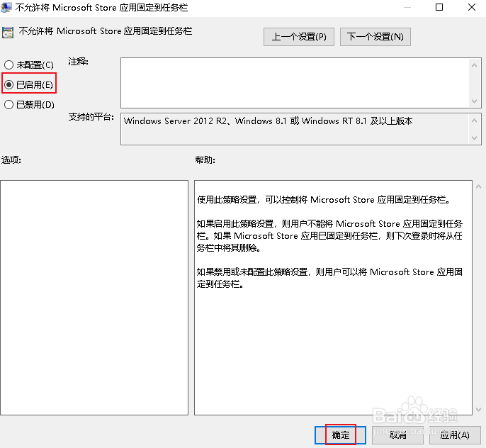
Task: Go to 上一个设置(P) previous setting
Action: coord(299,37)
